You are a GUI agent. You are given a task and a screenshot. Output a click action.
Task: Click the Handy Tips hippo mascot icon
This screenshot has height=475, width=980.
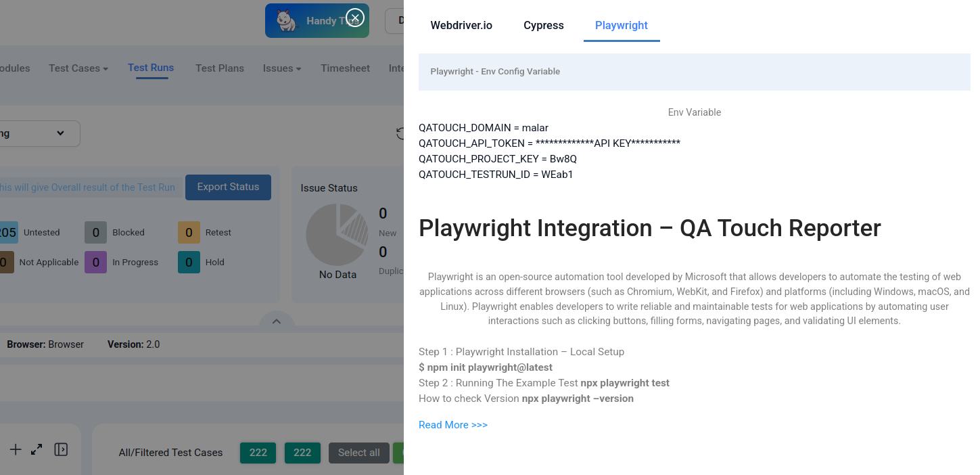coord(287,21)
